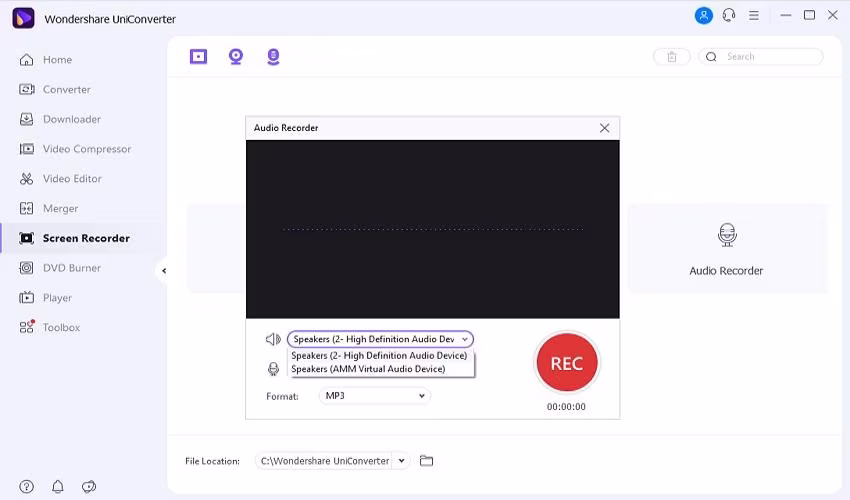Click the Converter sidebar icon
Image resolution: width=850 pixels, height=500 pixels.
[27, 89]
